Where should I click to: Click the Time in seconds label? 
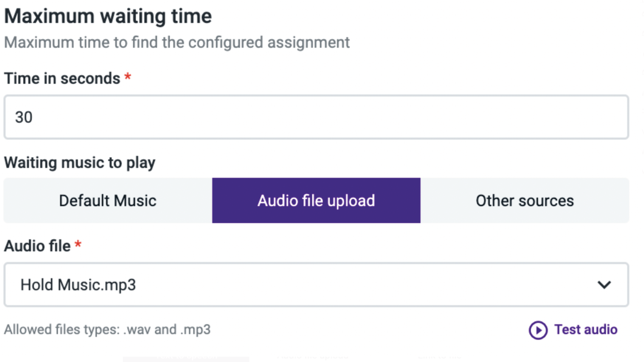click(62, 78)
